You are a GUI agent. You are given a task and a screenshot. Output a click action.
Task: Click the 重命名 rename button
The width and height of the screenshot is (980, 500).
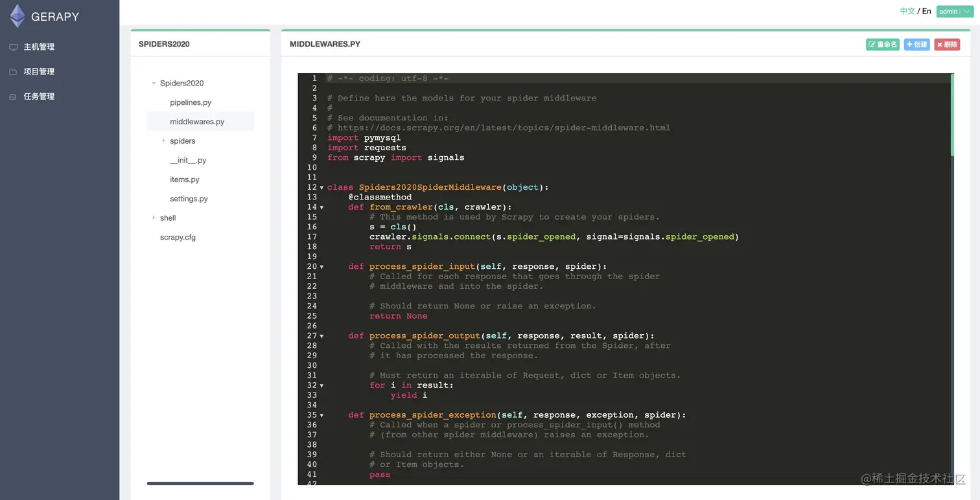coord(883,45)
